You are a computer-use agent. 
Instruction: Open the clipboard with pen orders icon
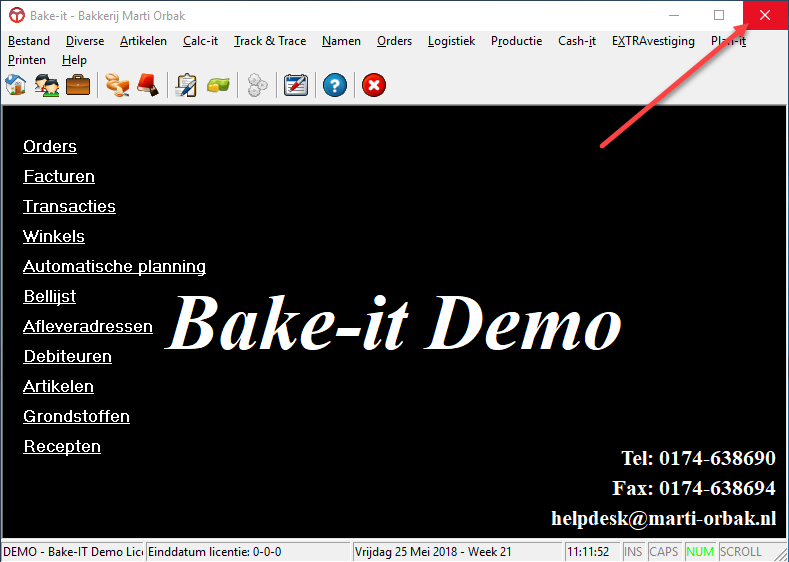[186, 85]
